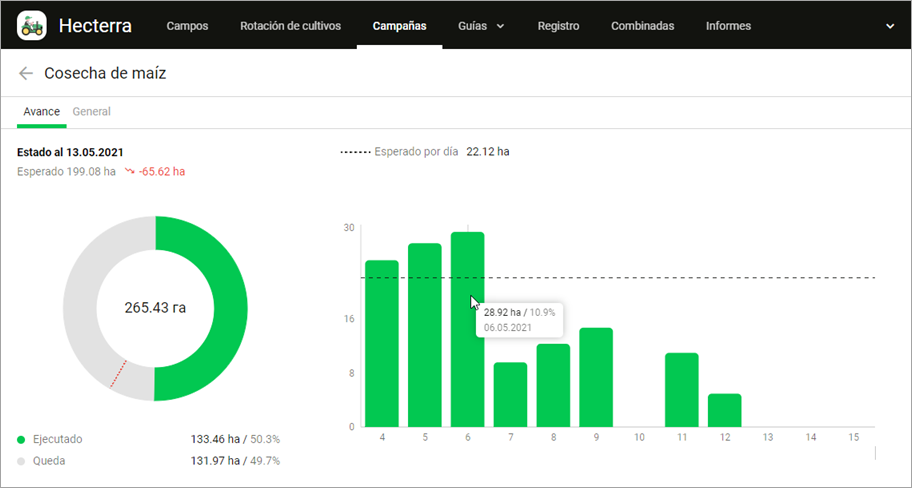Click the Hecterra brand name link

[95, 26]
